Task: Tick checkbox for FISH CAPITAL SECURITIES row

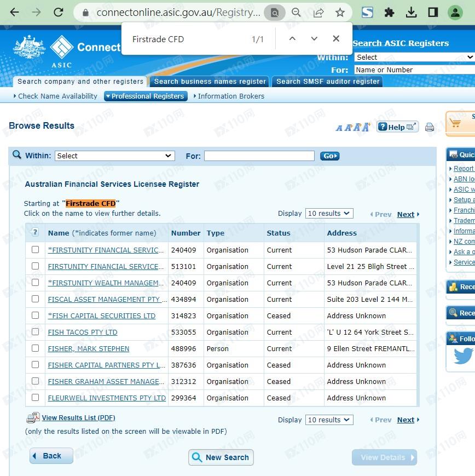Action: (x=35, y=315)
